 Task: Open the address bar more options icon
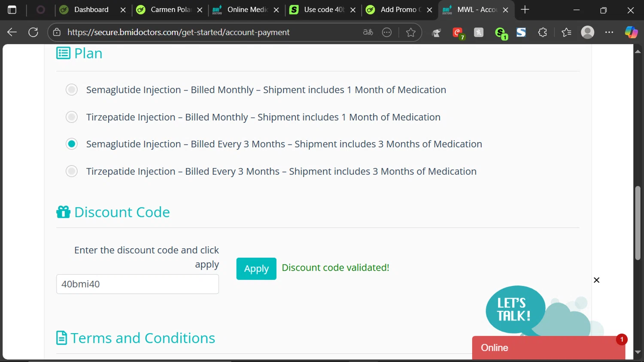coord(387,32)
